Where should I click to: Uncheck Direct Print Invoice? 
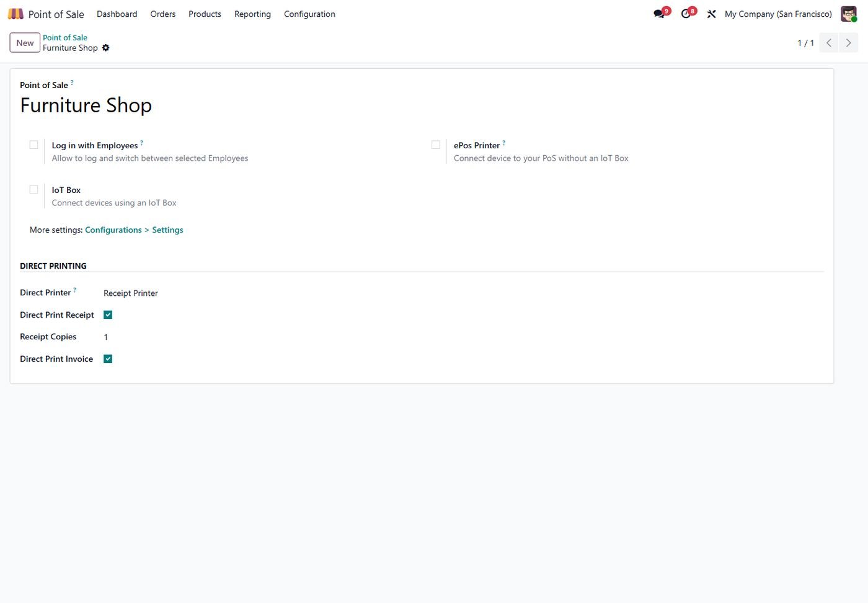[108, 359]
